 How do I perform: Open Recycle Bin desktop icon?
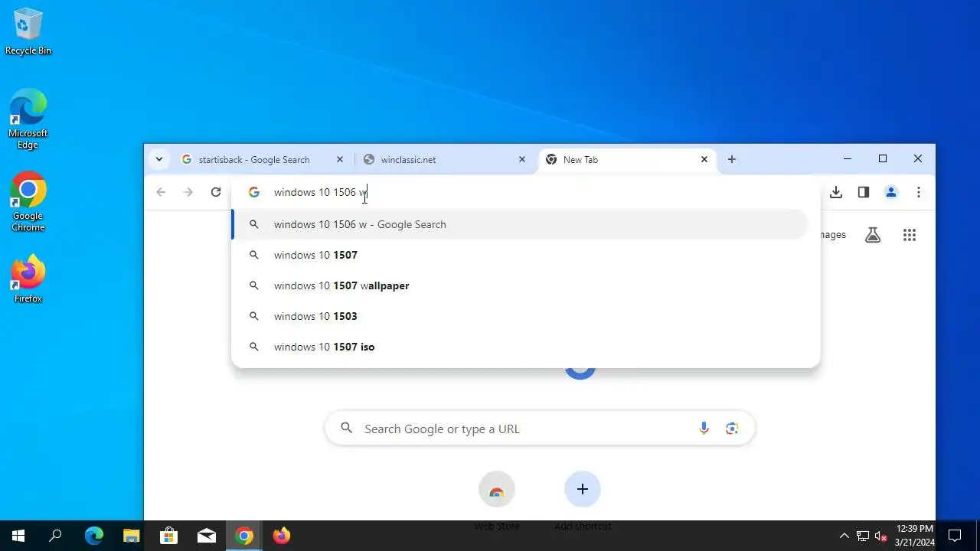point(28,32)
